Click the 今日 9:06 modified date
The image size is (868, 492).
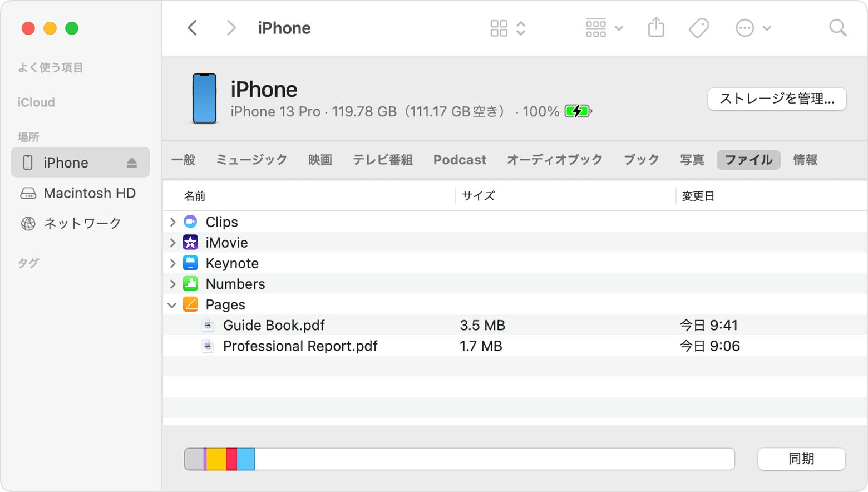[710, 346]
